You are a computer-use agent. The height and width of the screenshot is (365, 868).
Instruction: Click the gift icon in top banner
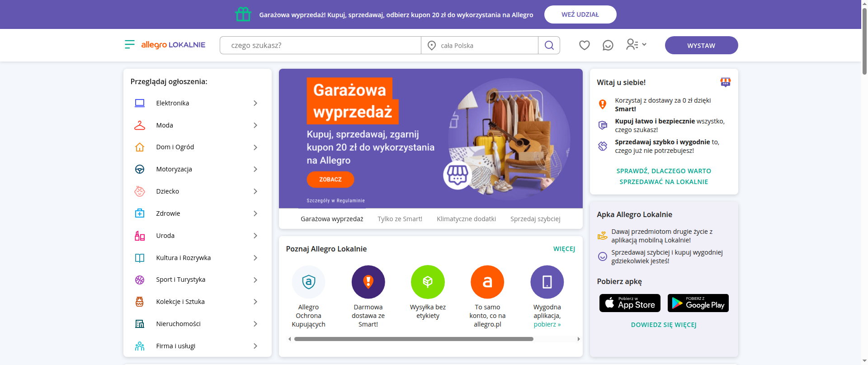[x=243, y=14]
